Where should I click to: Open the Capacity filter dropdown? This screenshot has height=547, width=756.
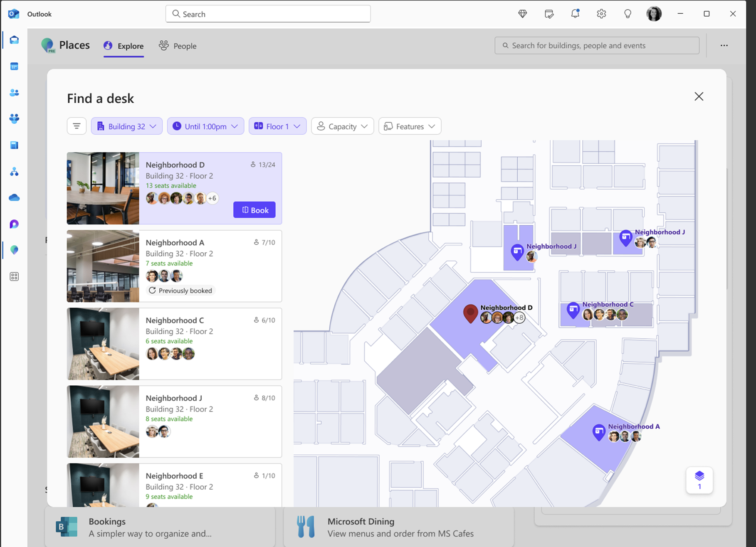point(342,126)
